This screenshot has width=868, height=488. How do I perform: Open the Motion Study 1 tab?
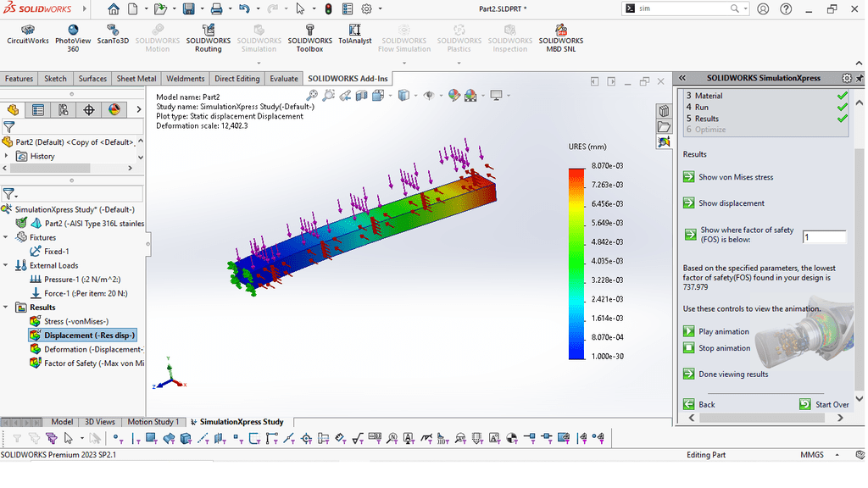(153, 422)
